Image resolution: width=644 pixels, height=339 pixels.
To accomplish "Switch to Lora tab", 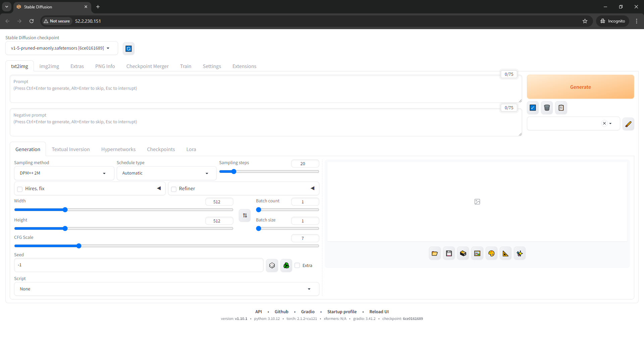I will 191,149.
